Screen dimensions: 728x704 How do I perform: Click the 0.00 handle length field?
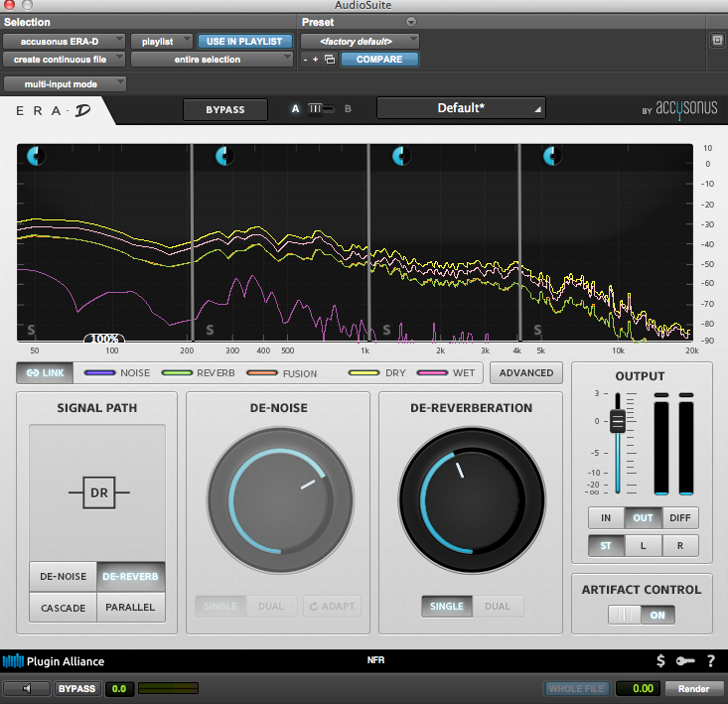(638, 689)
